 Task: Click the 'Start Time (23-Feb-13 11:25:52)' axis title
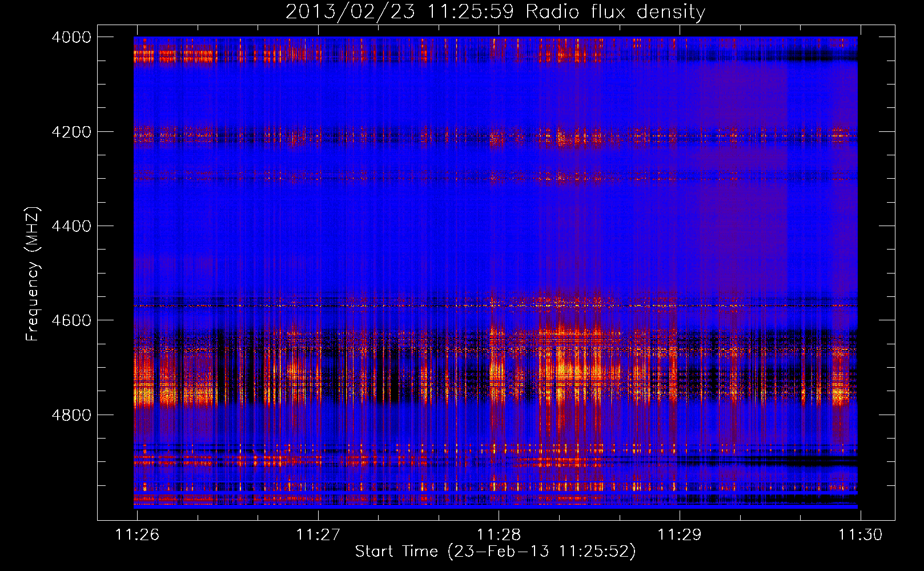[x=495, y=552]
